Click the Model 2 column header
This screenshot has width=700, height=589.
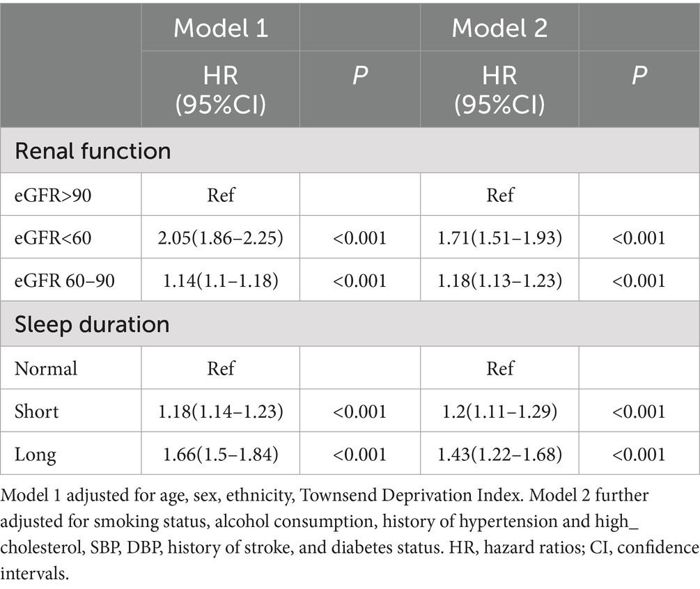(x=499, y=28)
